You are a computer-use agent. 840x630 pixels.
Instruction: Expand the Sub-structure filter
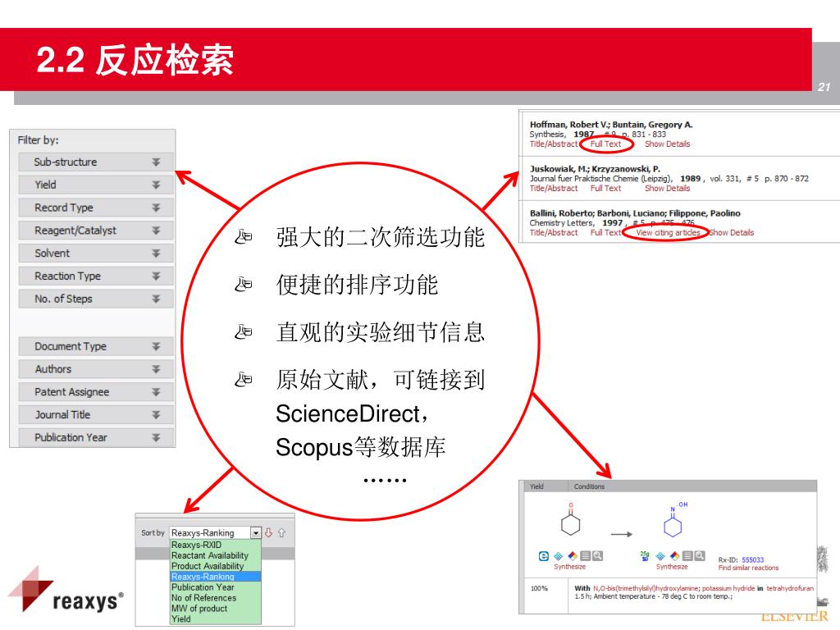pyautogui.click(x=96, y=162)
